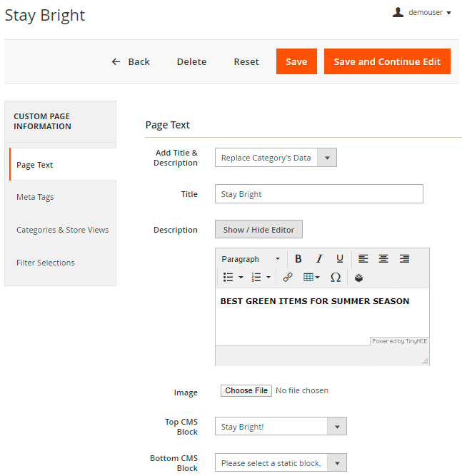Toggle bold formatting in editor
462x476 pixels.
click(x=298, y=258)
